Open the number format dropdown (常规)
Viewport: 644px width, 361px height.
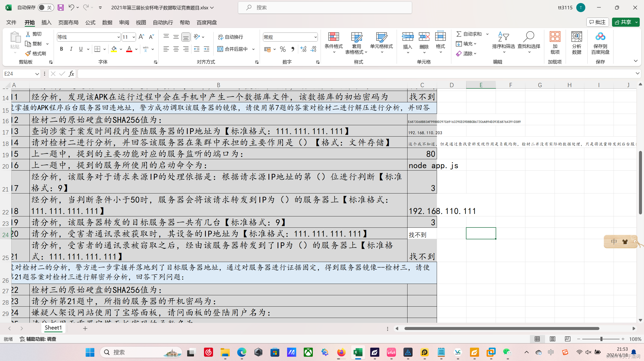pos(315,37)
